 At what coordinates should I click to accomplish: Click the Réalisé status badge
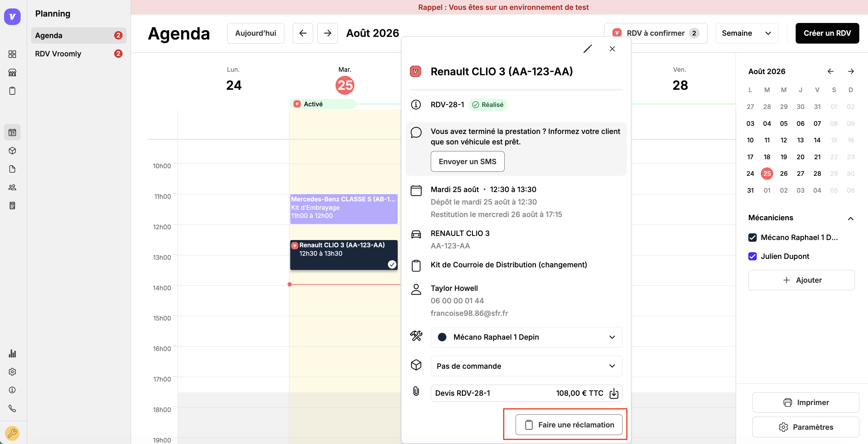pyautogui.click(x=487, y=105)
